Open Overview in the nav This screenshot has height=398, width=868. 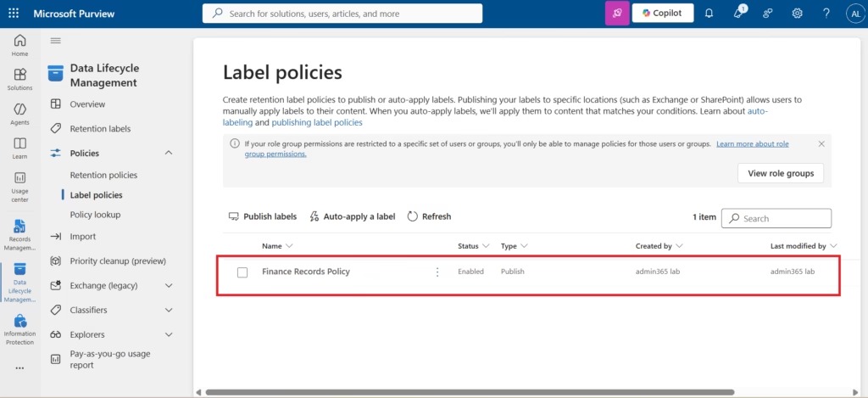point(87,104)
